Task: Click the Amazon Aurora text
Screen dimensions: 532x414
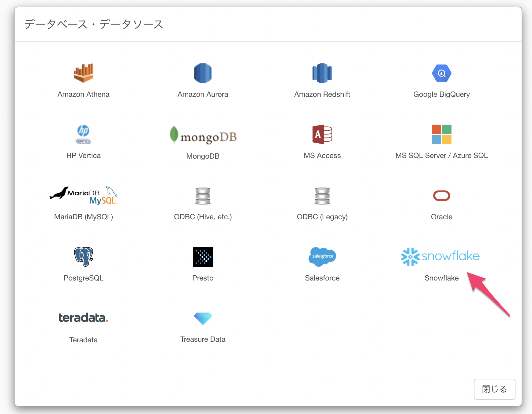Action: click(203, 94)
